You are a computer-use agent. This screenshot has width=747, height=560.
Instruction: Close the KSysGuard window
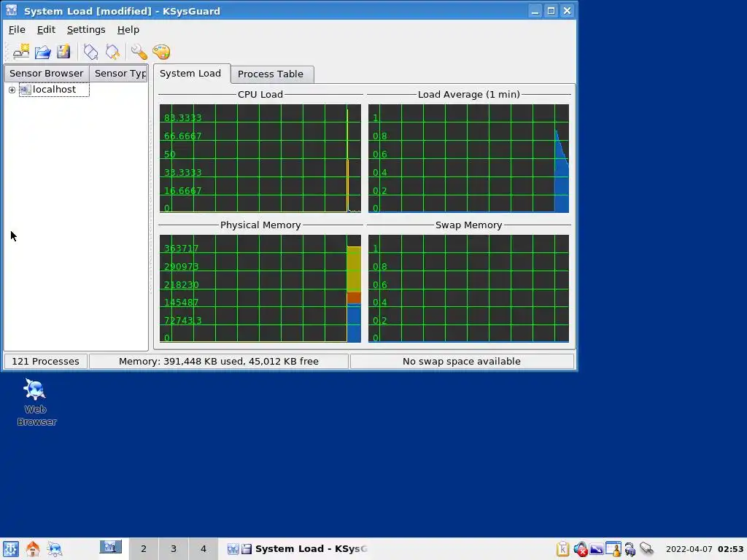coord(567,10)
